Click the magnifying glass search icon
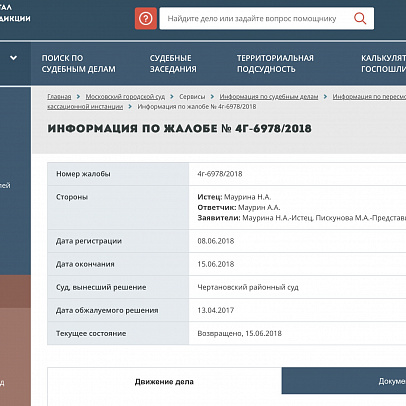Image resolution: width=406 pixels, height=406 pixels. [360, 18]
